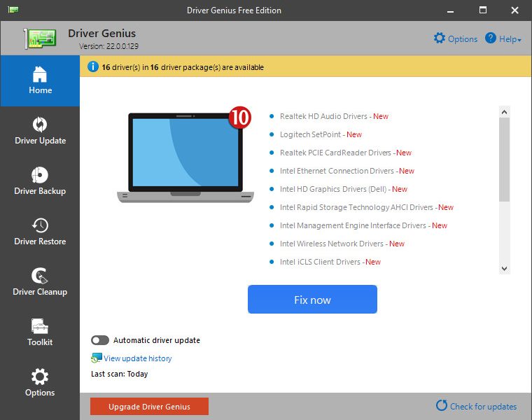This screenshot has width=532, height=420.
Task: Click the Check for updates refresh icon
Action: (x=441, y=405)
